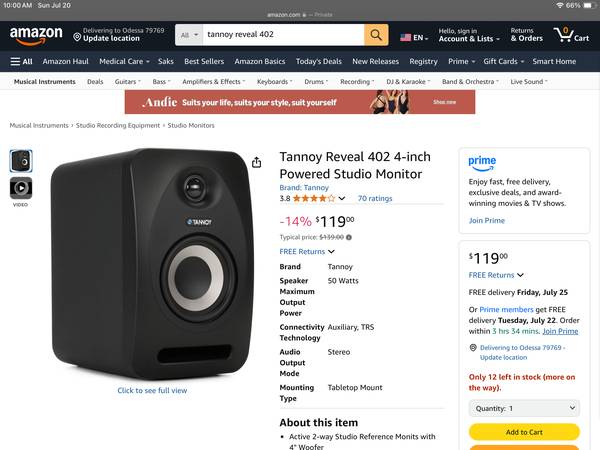Click the Amazon logo
The height and width of the screenshot is (450, 600).
tap(36, 36)
